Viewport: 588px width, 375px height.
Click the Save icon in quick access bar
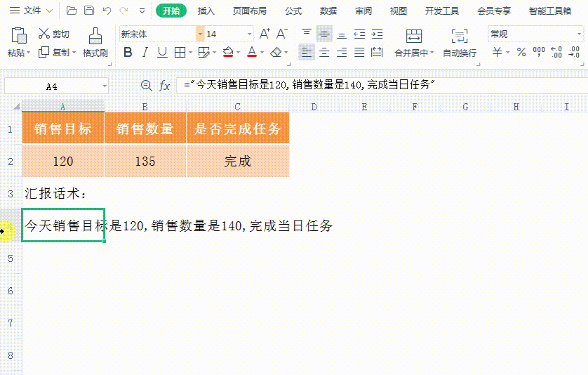point(89,11)
